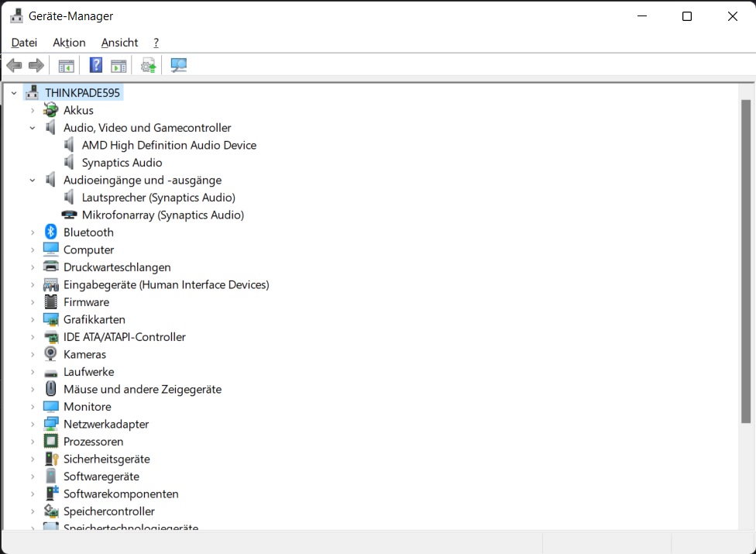The height and width of the screenshot is (554, 756).
Task: Collapse Audio, Video und Gamecontroller chevron
Action: tap(33, 128)
